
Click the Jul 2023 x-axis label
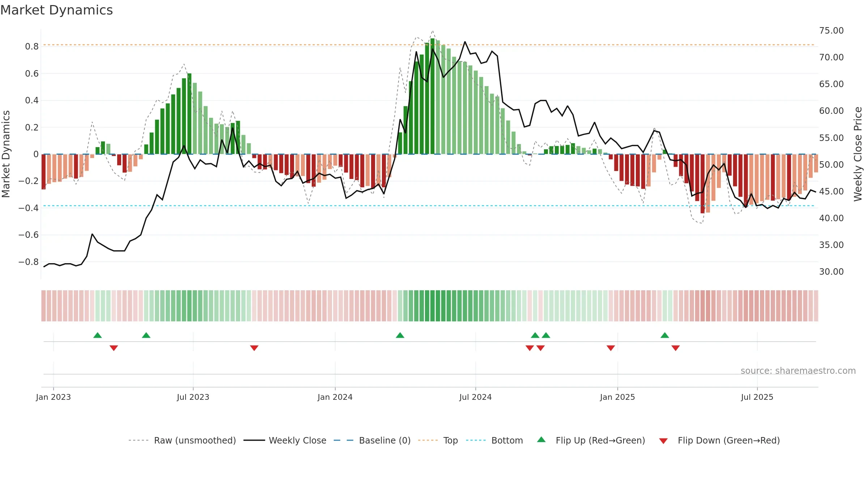(193, 397)
